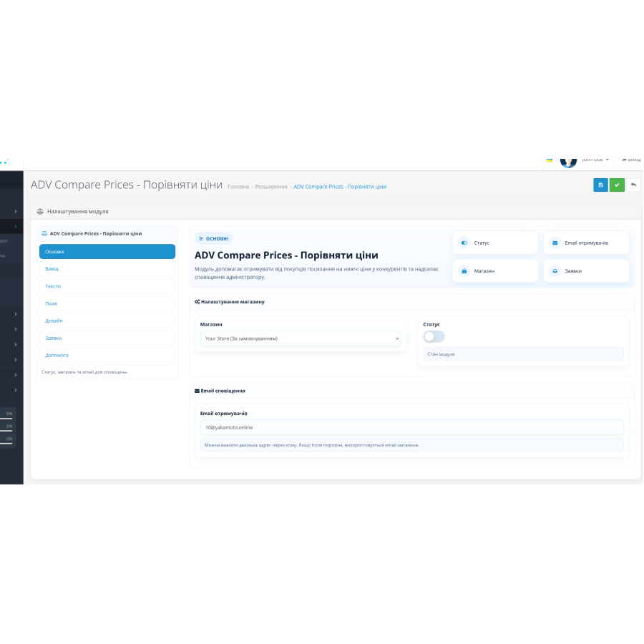
Task: Click the Головна breadcrumb link
Action: point(238,187)
